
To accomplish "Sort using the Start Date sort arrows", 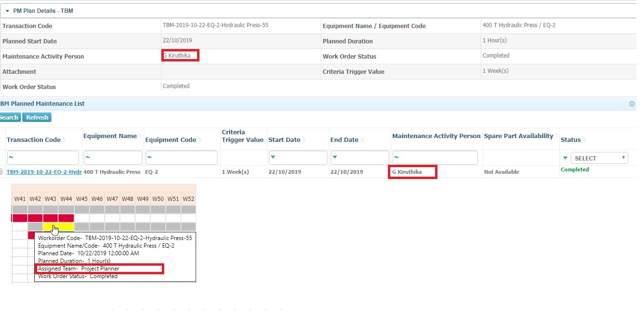I will [304, 140].
